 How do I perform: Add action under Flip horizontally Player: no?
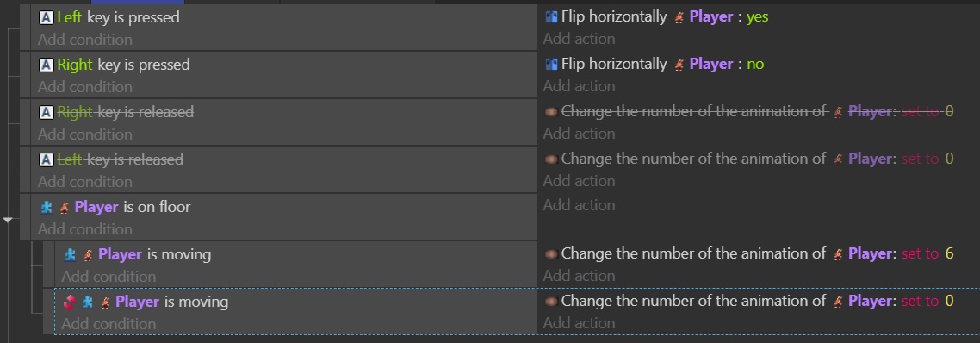579,86
